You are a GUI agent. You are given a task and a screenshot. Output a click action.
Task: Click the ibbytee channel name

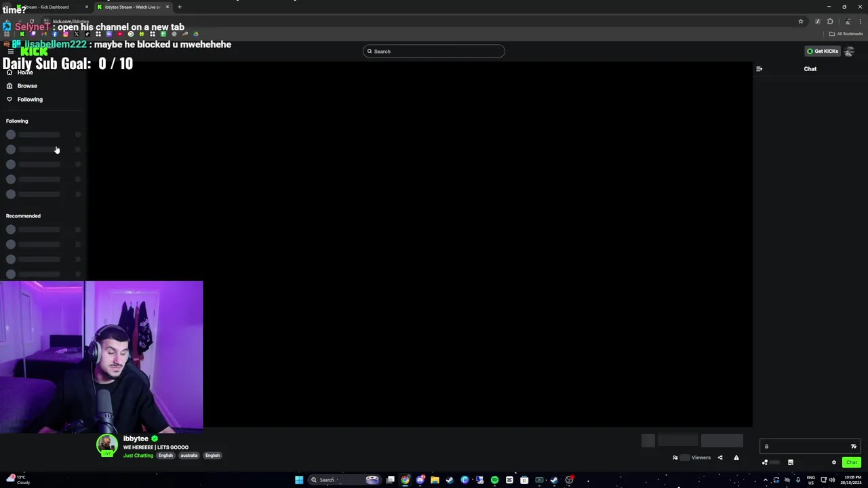pyautogui.click(x=136, y=439)
